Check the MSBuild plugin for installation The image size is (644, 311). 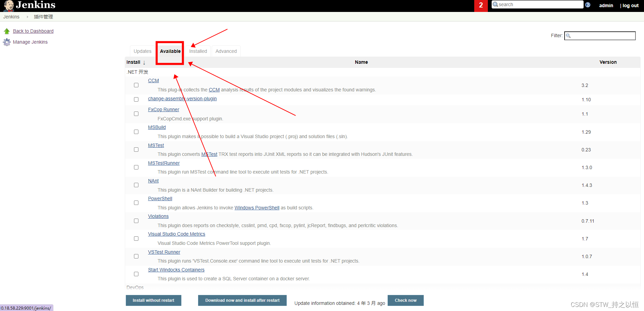(x=136, y=132)
